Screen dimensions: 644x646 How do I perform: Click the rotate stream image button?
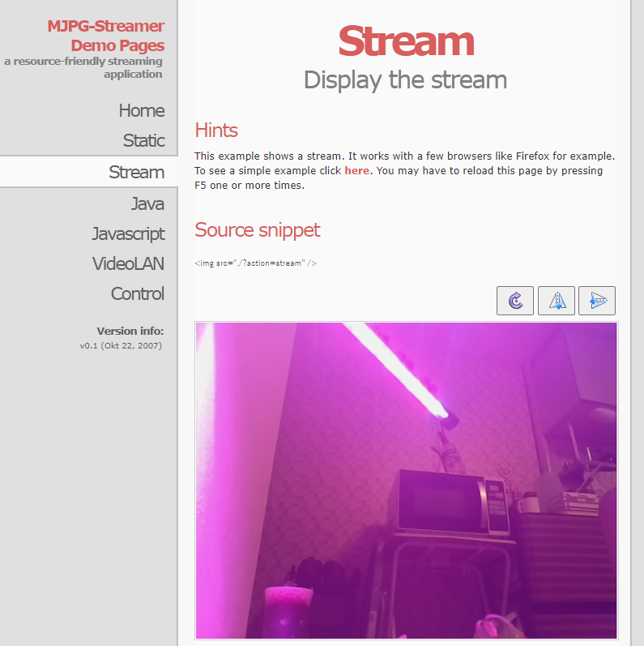coord(514,301)
